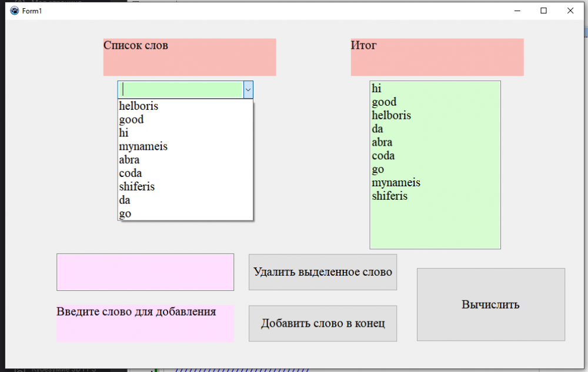Select 'shiferis' in the Итог result list

tap(435, 196)
